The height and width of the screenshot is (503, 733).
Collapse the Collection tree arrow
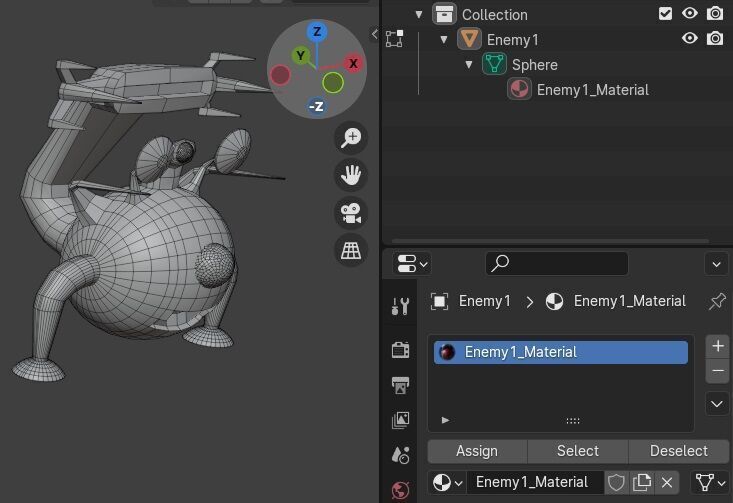419,14
